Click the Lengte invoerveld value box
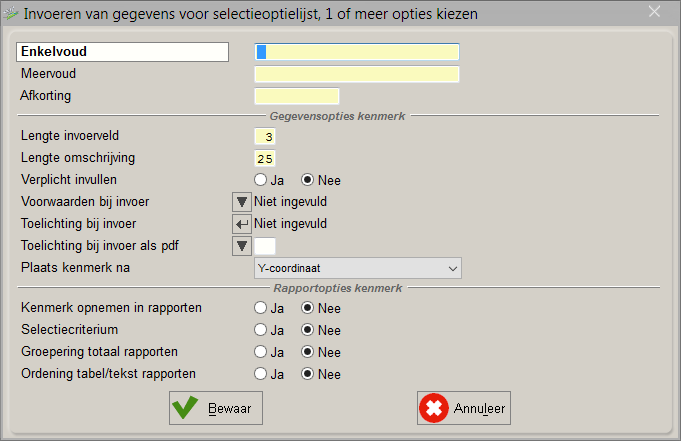The height and width of the screenshot is (441, 681). coord(265,136)
